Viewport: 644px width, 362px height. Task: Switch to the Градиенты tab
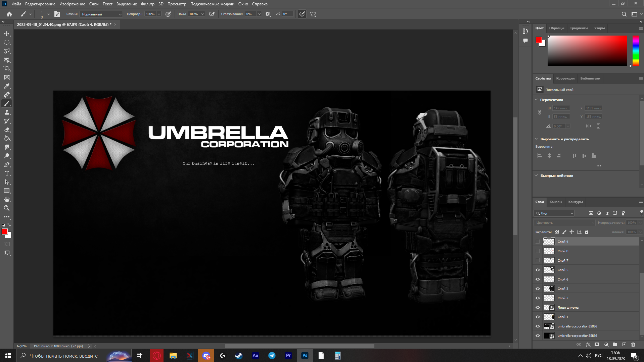coord(579,28)
